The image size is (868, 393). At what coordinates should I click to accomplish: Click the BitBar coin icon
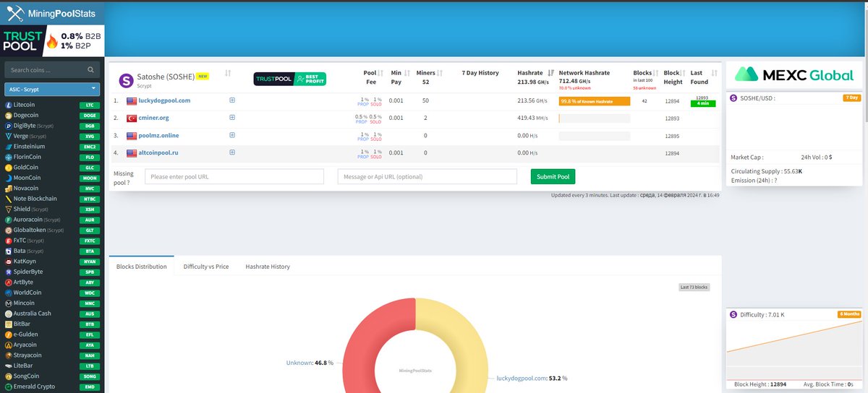[x=8, y=324]
